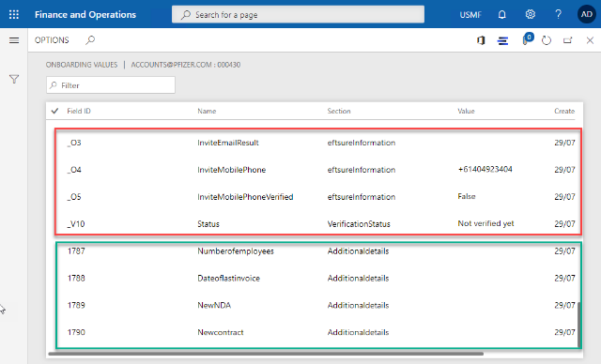The height and width of the screenshot is (364, 601).
Task: Select the _V10 field ID cell
Action: pos(76,224)
